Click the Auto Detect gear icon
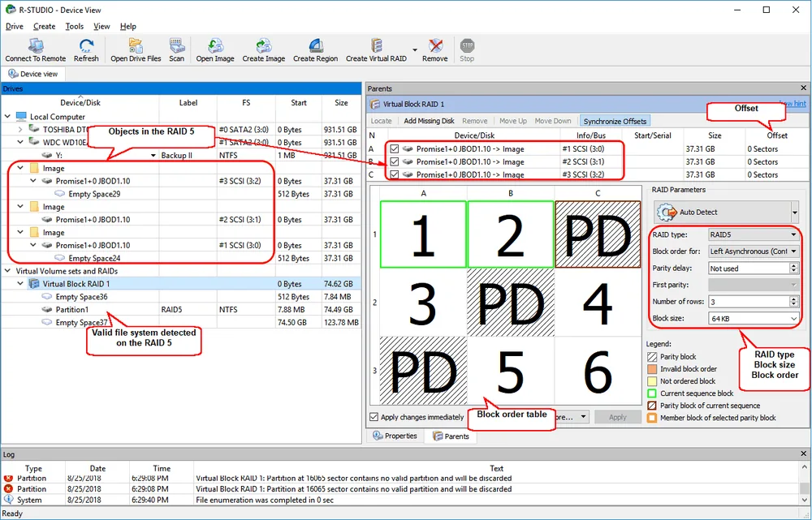812x520 pixels. coord(667,213)
